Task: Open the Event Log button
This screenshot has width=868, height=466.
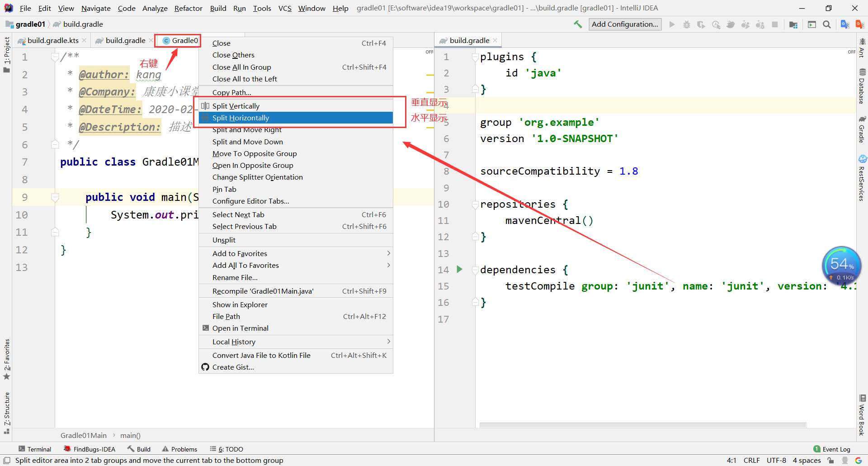Action: click(832, 449)
